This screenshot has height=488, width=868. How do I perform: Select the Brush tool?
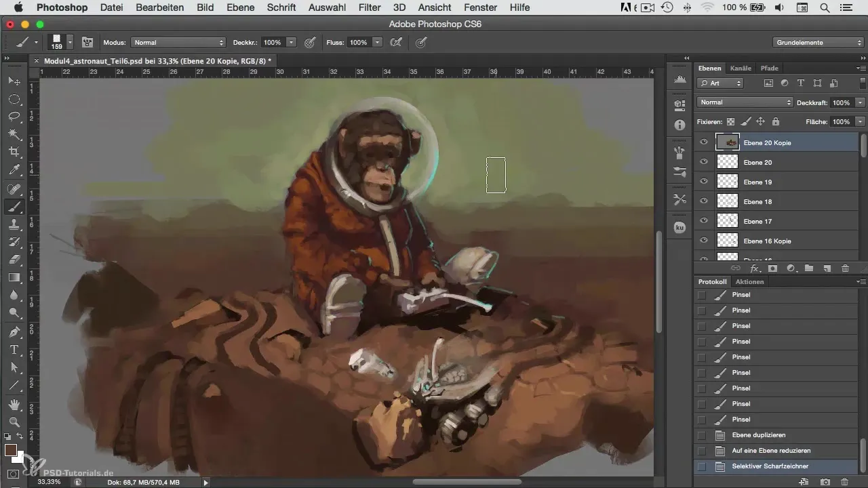click(14, 207)
